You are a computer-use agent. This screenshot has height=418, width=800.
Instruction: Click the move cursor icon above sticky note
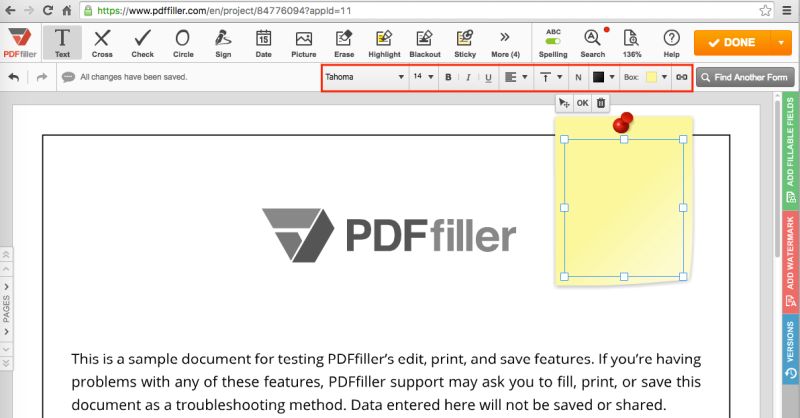[564, 103]
